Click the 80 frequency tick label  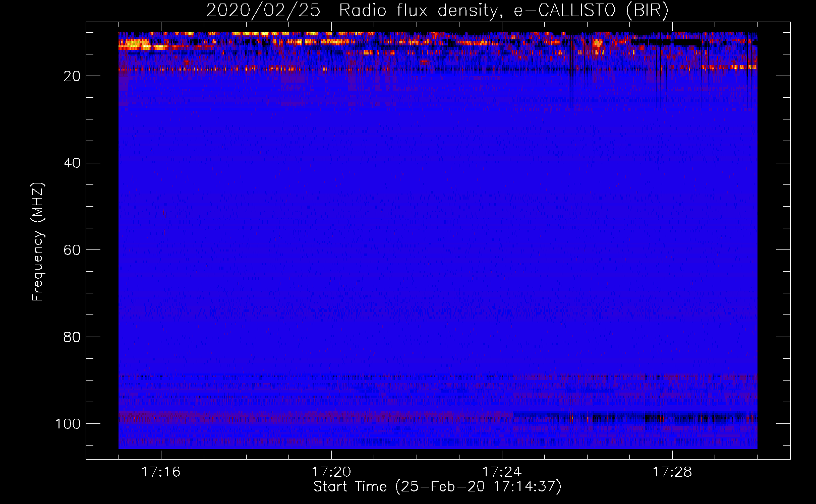[72, 337]
